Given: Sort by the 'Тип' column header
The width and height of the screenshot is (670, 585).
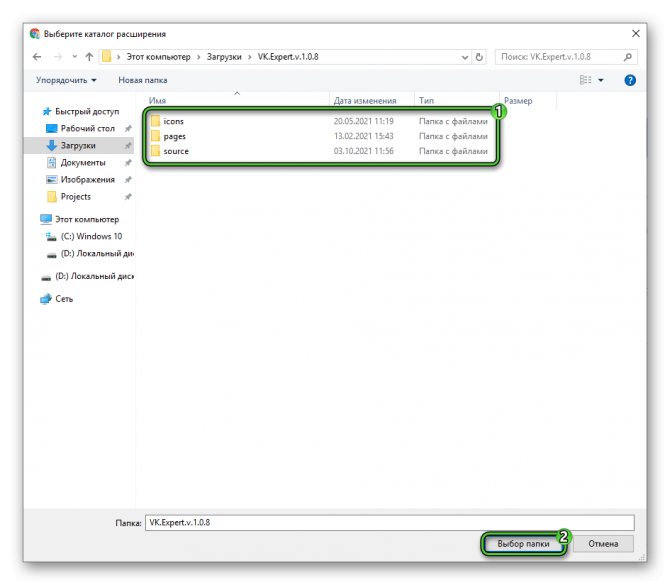Looking at the screenshot, I should point(426,100).
